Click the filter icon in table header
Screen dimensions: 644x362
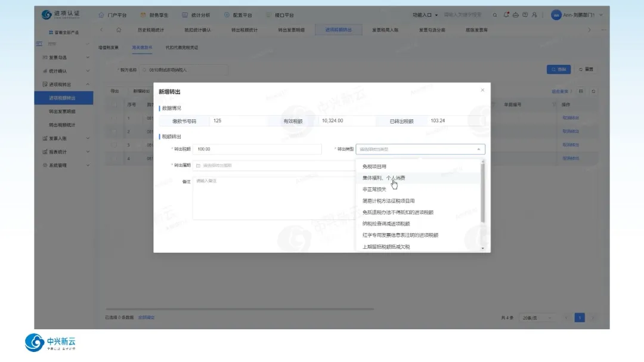coord(554,104)
